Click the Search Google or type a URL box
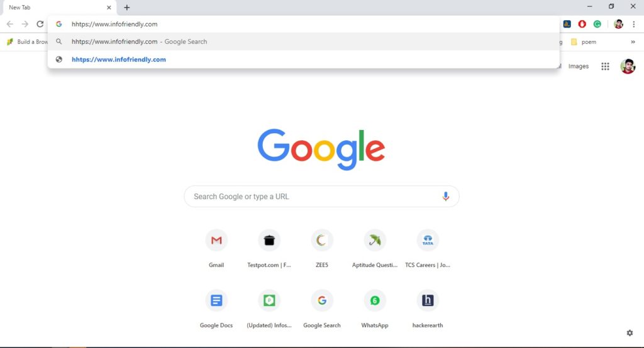The width and height of the screenshot is (644, 348). 321,197
